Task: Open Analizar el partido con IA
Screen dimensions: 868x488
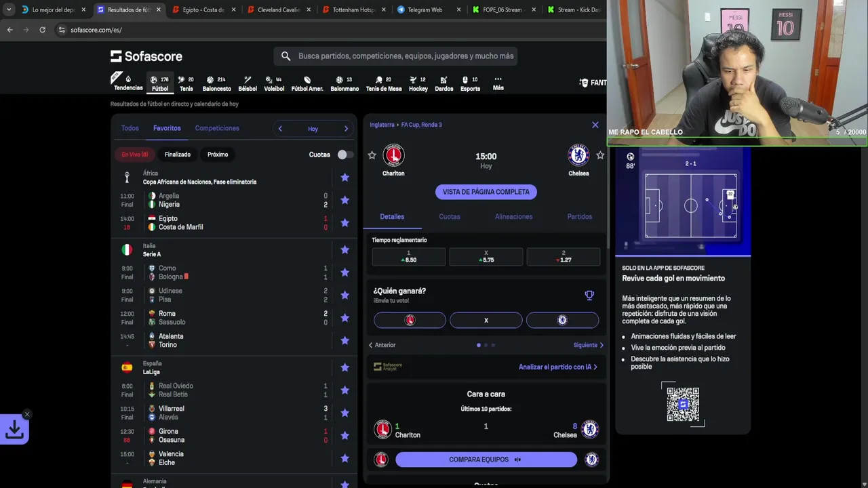Action: click(x=558, y=367)
